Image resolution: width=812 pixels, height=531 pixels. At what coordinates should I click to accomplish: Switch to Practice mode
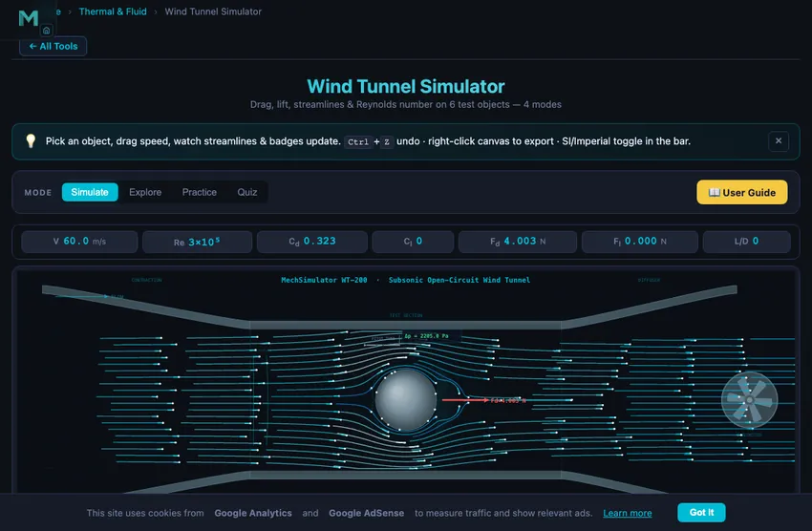tap(200, 192)
